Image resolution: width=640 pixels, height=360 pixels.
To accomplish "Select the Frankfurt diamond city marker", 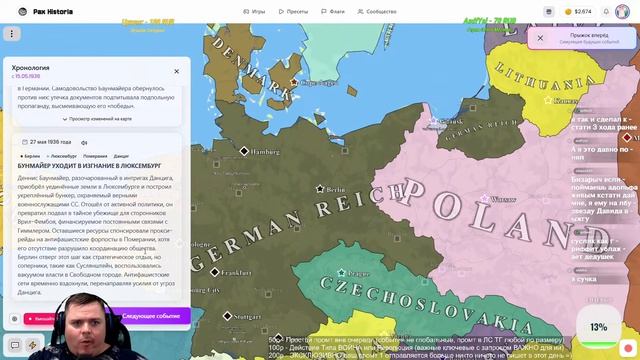I will click(215, 272).
